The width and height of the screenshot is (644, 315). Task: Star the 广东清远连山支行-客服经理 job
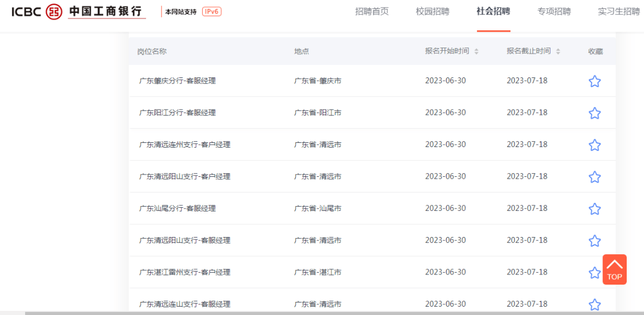[x=595, y=304]
